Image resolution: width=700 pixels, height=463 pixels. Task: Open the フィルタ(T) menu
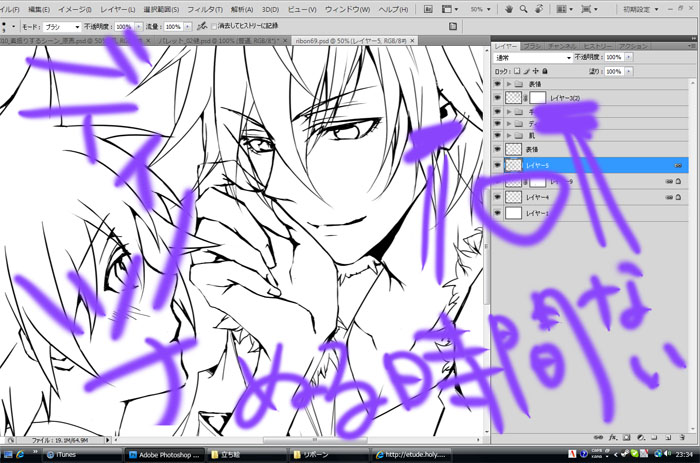point(204,9)
